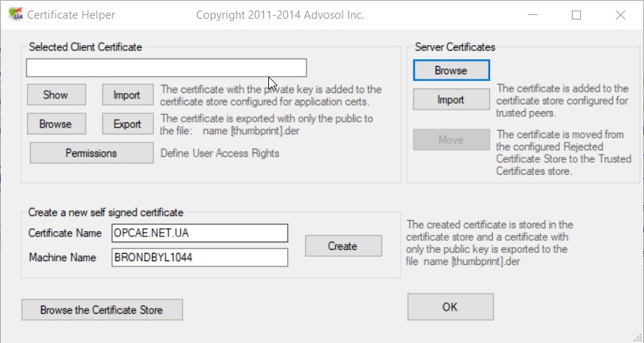
Task: Import a server certificate to trusted peers
Action: [x=452, y=99]
